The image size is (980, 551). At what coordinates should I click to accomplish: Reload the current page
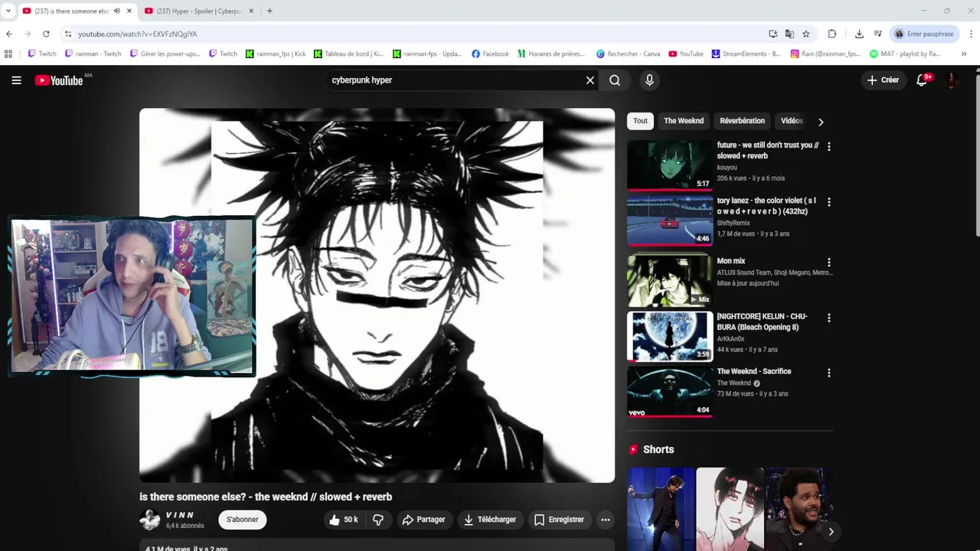pos(46,34)
